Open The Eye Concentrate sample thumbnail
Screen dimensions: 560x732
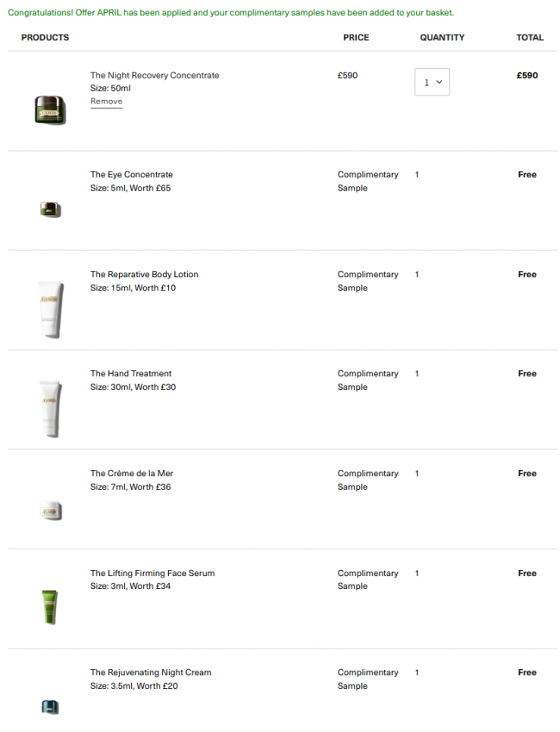click(x=51, y=209)
